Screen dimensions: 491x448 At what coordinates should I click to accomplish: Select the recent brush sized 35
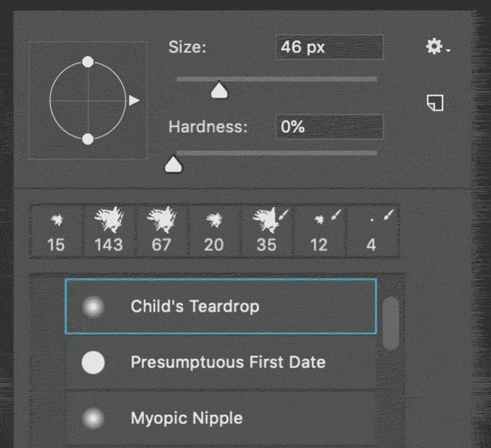pos(267,231)
